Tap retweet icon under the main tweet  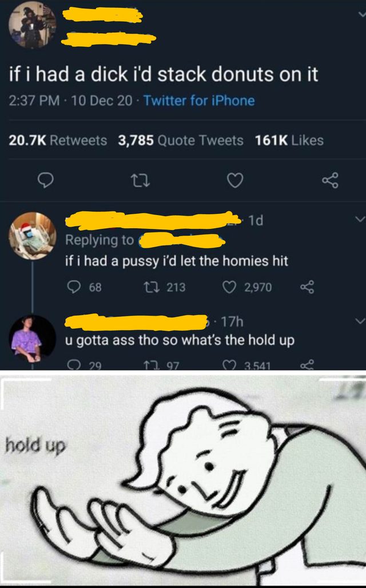click(x=141, y=181)
